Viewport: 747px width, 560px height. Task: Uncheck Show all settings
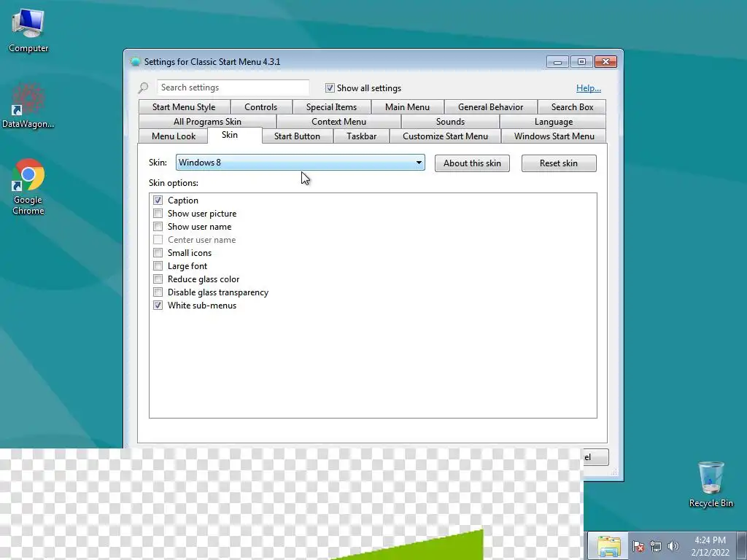click(x=330, y=88)
